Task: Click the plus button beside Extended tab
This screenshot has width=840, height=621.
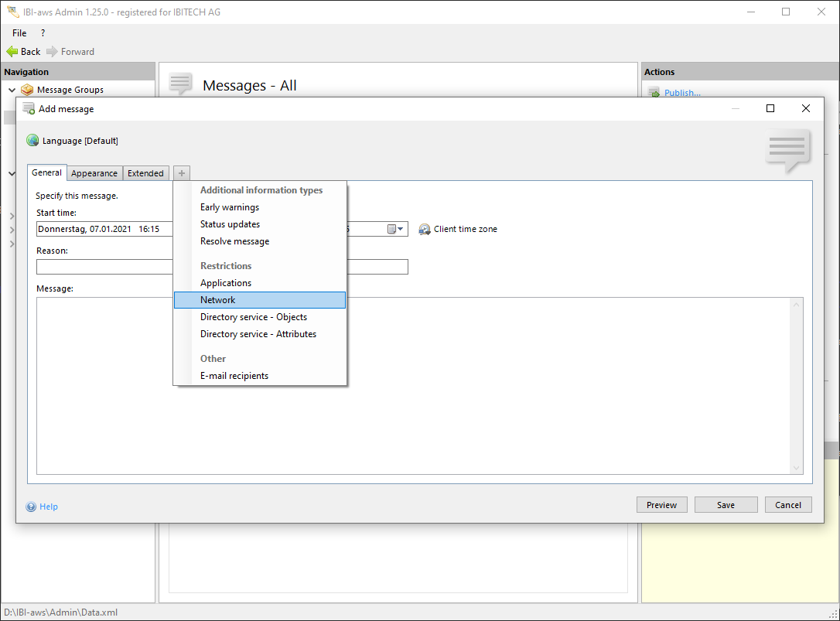Action: click(x=181, y=173)
